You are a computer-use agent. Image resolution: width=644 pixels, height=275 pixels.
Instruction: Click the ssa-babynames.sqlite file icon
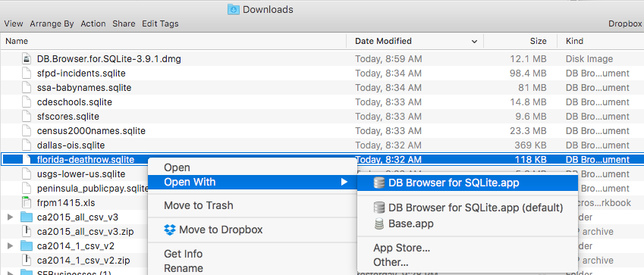coord(27,88)
